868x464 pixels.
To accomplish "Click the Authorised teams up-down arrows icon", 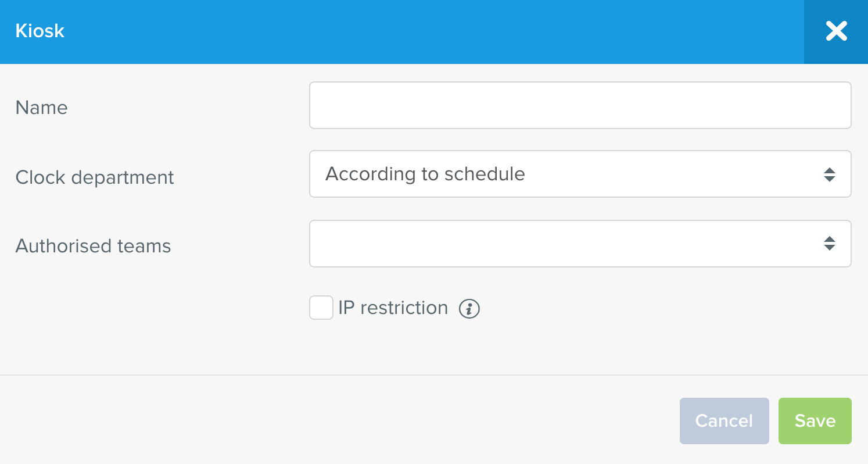I will click(x=829, y=244).
